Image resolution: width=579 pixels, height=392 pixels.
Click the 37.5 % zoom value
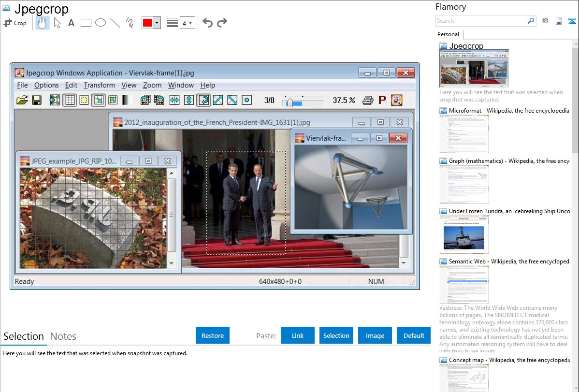point(344,100)
